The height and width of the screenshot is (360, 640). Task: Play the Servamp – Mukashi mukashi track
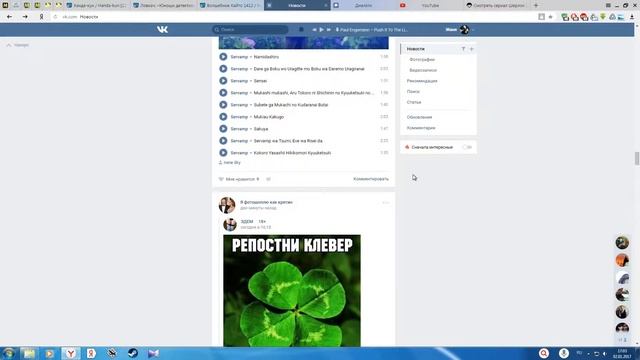pos(223,93)
